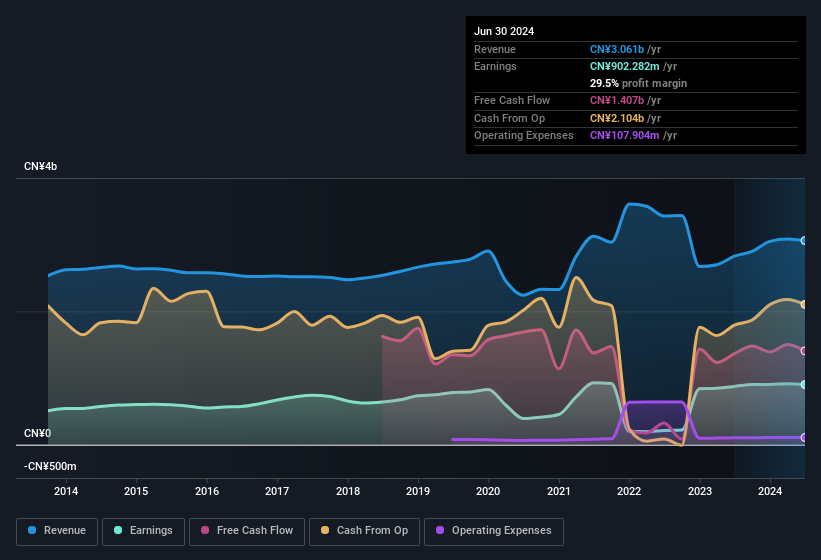Click the 2022 x-axis label
The width and height of the screenshot is (821, 560).
(629, 491)
